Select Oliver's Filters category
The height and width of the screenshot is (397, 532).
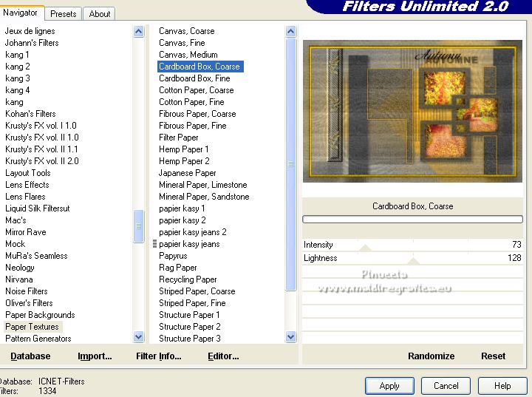tap(29, 303)
